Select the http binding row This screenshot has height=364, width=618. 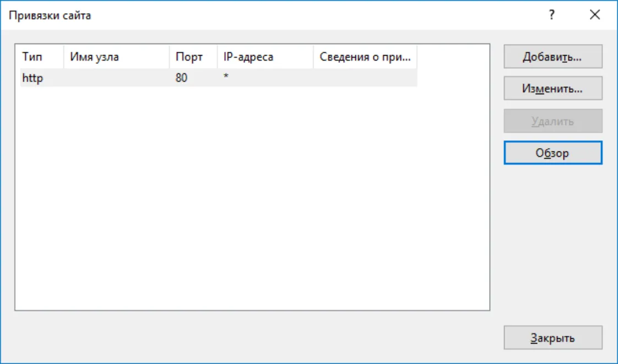(218, 78)
